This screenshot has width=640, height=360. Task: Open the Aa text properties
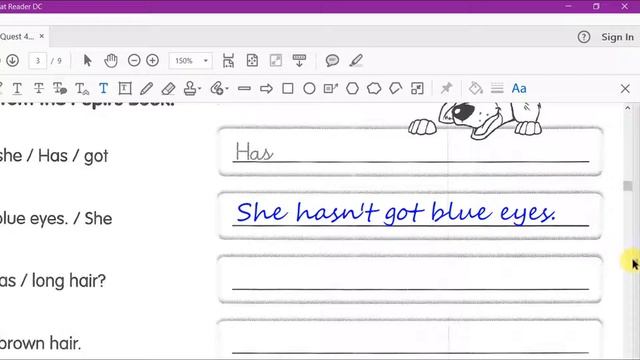click(x=519, y=89)
